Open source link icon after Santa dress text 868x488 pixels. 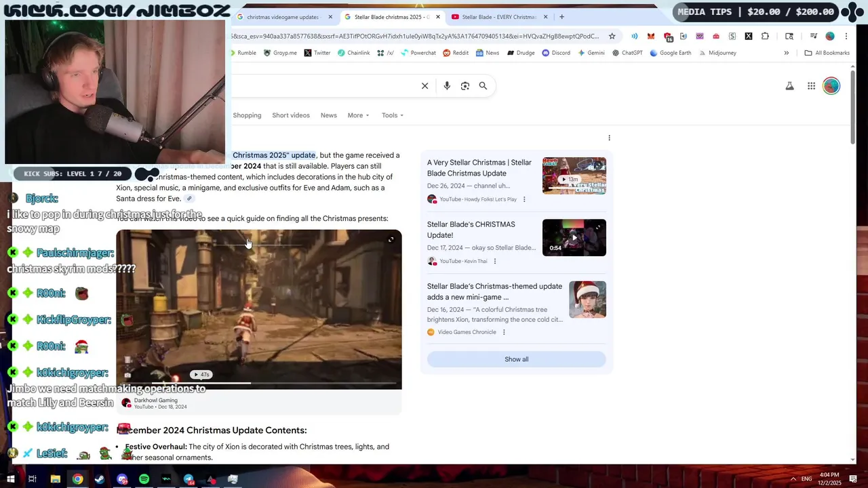pyautogui.click(x=189, y=199)
